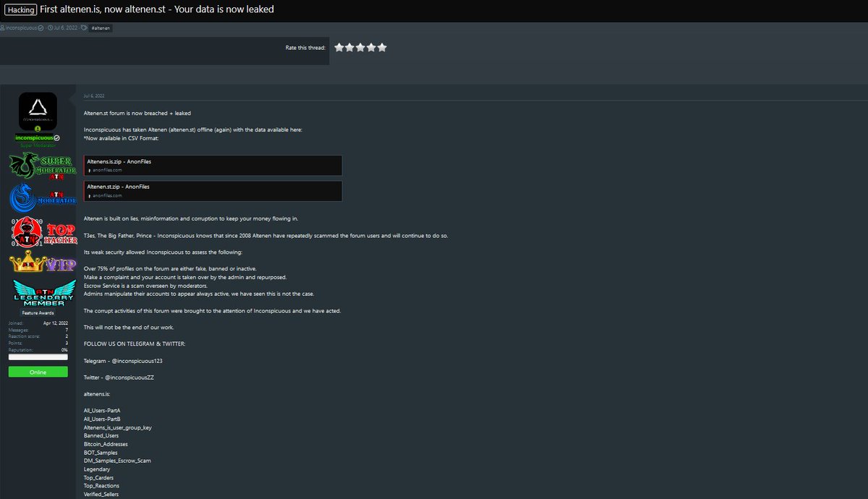
Task: Click the green Online status button
Action: coord(38,372)
